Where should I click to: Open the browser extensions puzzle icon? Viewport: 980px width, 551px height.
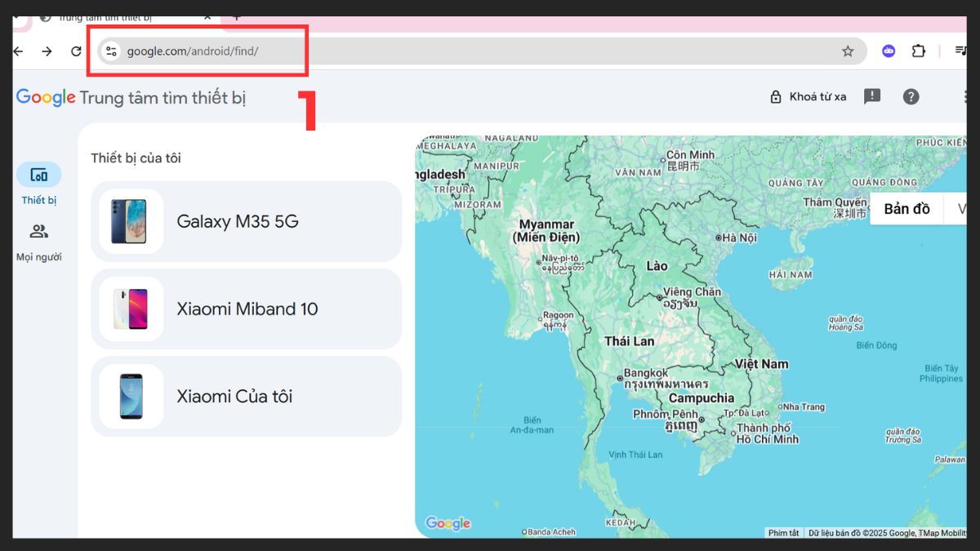(919, 51)
